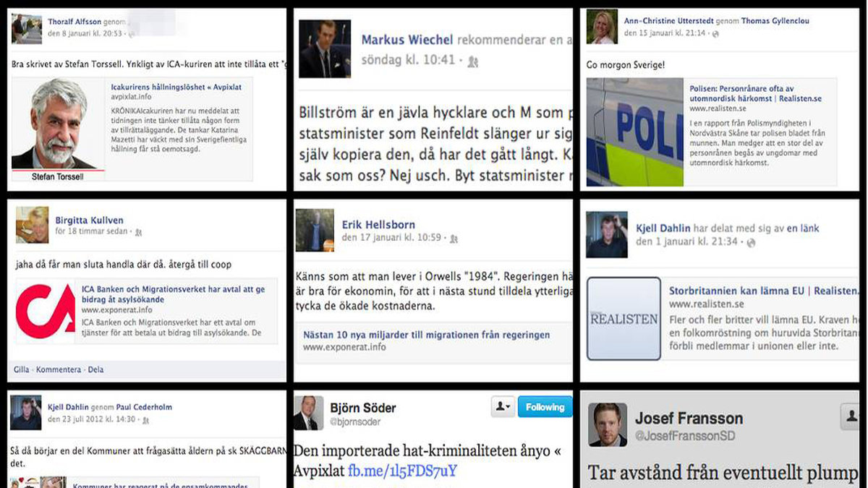This screenshot has width=868, height=488.
Task: Open Josef Fransson's Twitter avatar
Action: (608, 424)
